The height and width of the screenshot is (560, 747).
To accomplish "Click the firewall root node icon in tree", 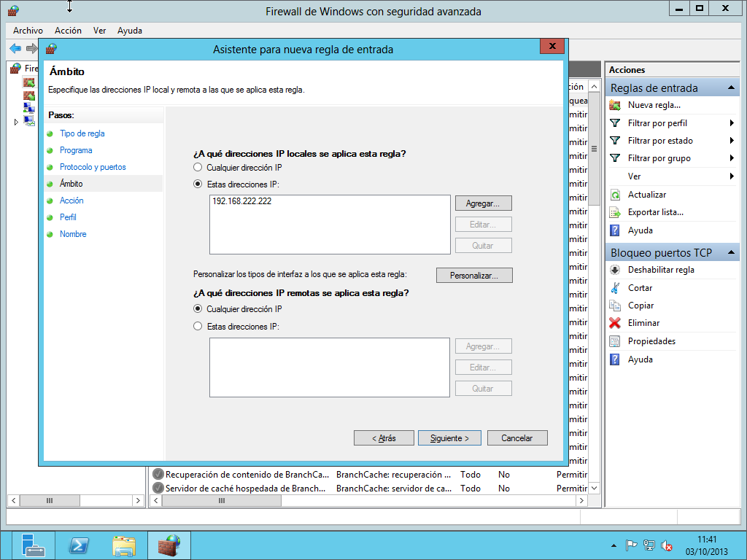I will pyautogui.click(x=16, y=68).
